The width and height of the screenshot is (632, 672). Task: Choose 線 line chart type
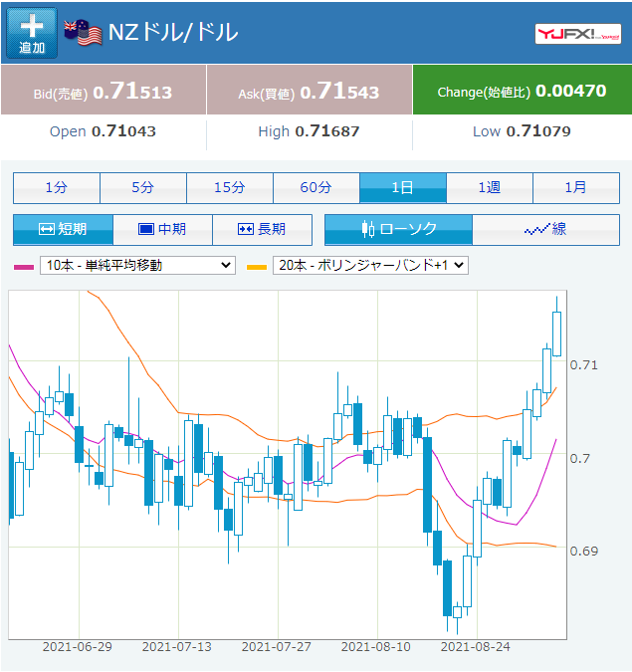click(x=545, y=229)
